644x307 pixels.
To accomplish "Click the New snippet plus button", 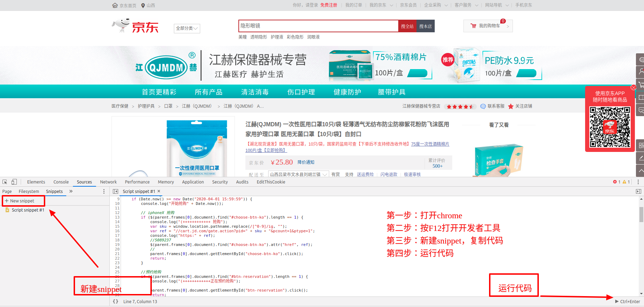I will pyautogui.click(x=20, y=201).
